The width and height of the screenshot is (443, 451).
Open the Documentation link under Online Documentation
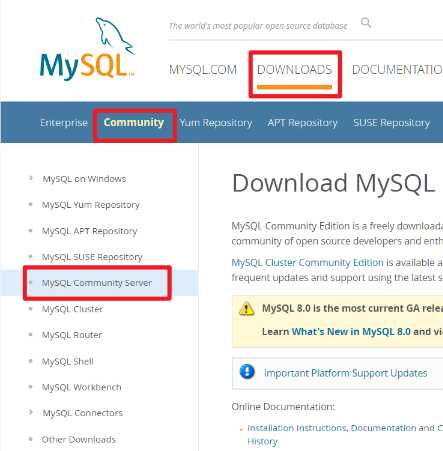(383, 428)
